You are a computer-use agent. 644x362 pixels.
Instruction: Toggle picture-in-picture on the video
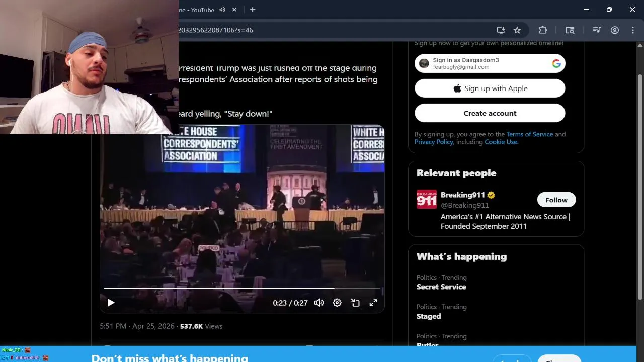(x=355, y=303)
